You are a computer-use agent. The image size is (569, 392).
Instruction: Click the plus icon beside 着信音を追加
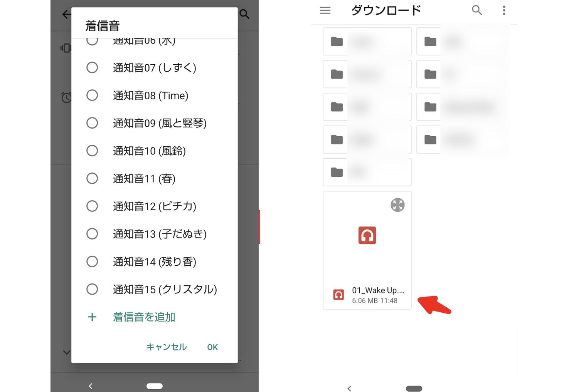coord(92,317)
